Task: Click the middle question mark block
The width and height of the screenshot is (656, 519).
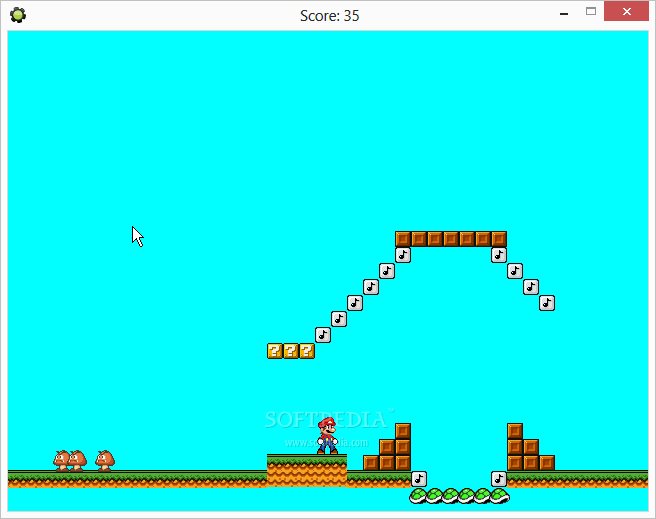Action: (291, 351)
